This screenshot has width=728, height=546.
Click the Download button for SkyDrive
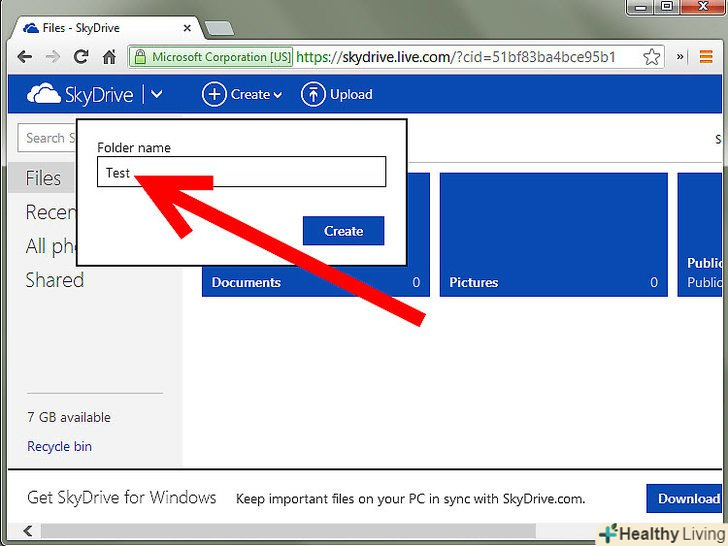click(684, 499)
